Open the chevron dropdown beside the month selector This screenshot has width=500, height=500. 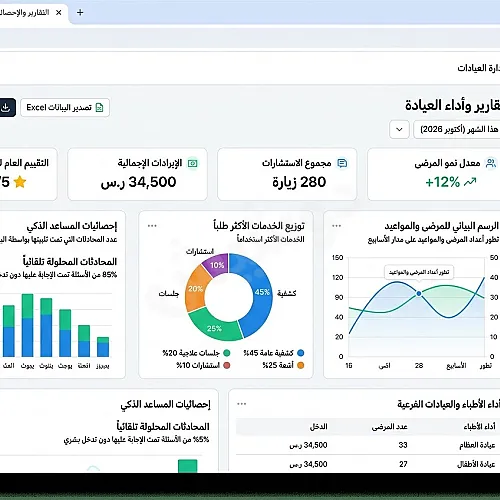pyautogui.click(x=399, y=129)
